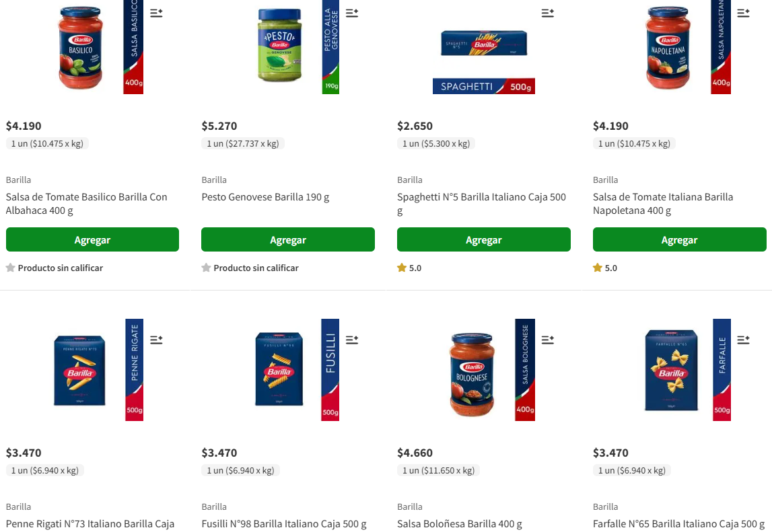Click add-to-list icon for Salsa Bolognese

pos(547,340)
